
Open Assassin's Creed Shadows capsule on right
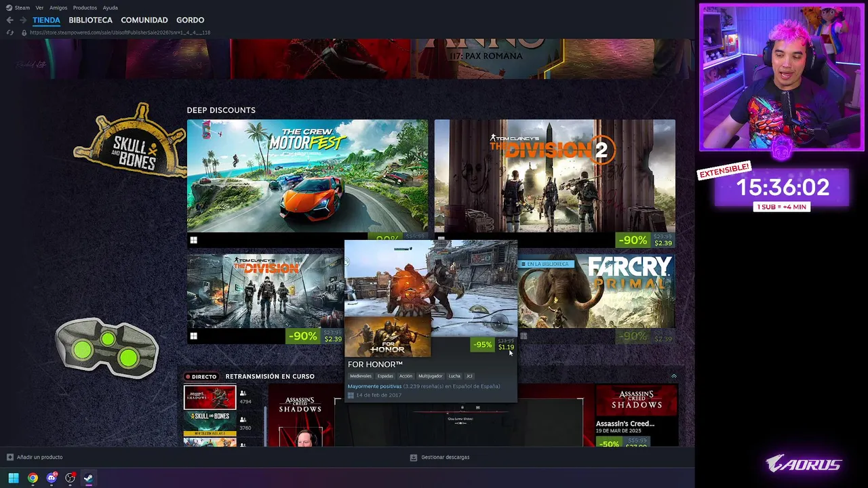pos(636,401)
